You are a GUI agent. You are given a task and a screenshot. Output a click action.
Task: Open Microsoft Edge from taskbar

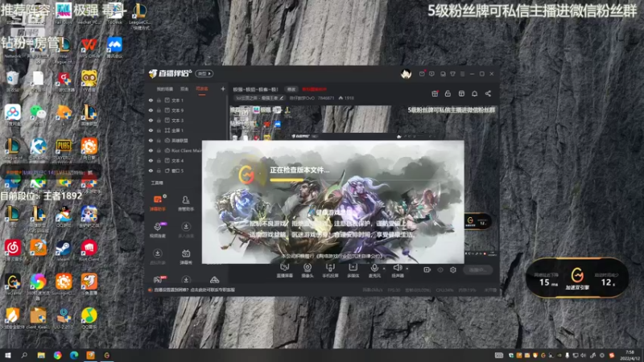click(x=74, y=356)
